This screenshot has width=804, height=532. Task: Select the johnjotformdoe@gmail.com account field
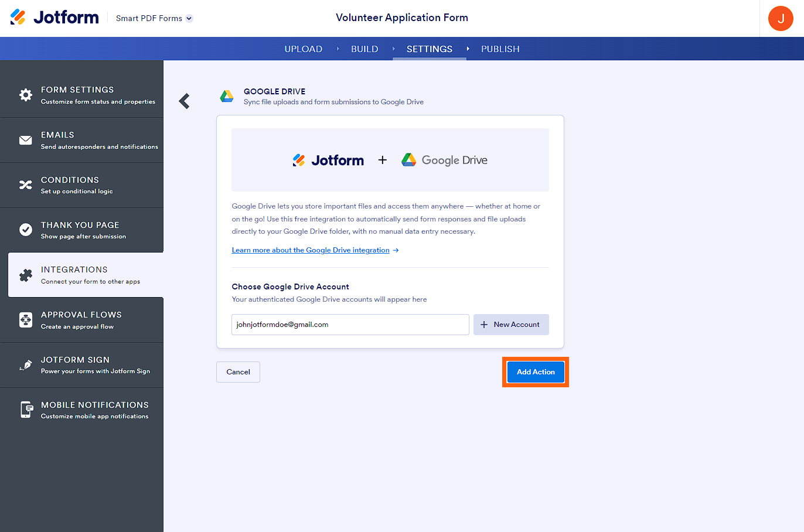click(350, 324)
